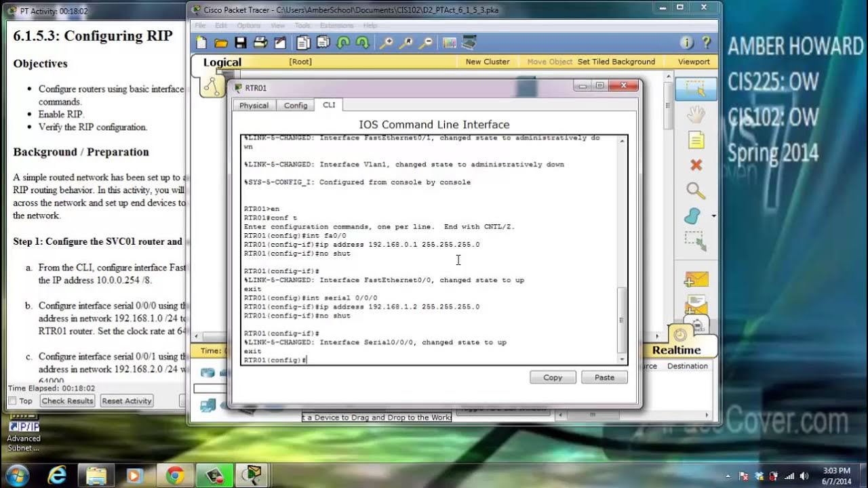
Task: Tick the Top checkbox in PT Activity
Action: [x=12, y=401]
